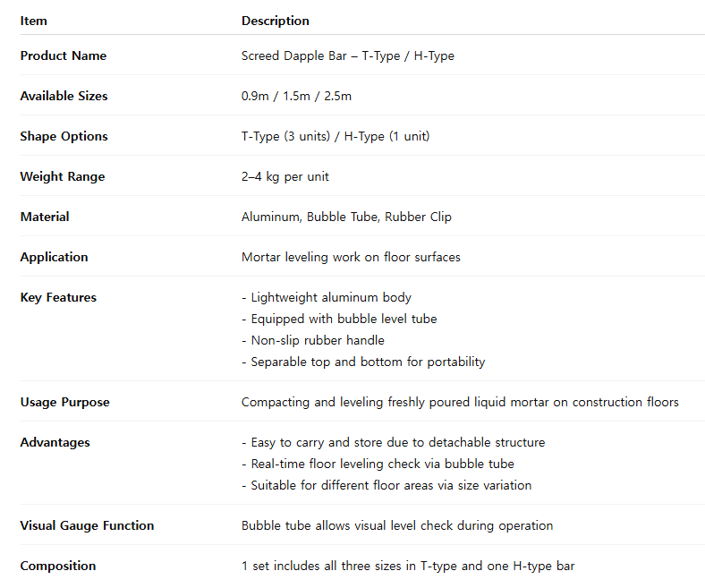
Task: Select the 'Weight Range' label
Action: (x=63, y=177)
